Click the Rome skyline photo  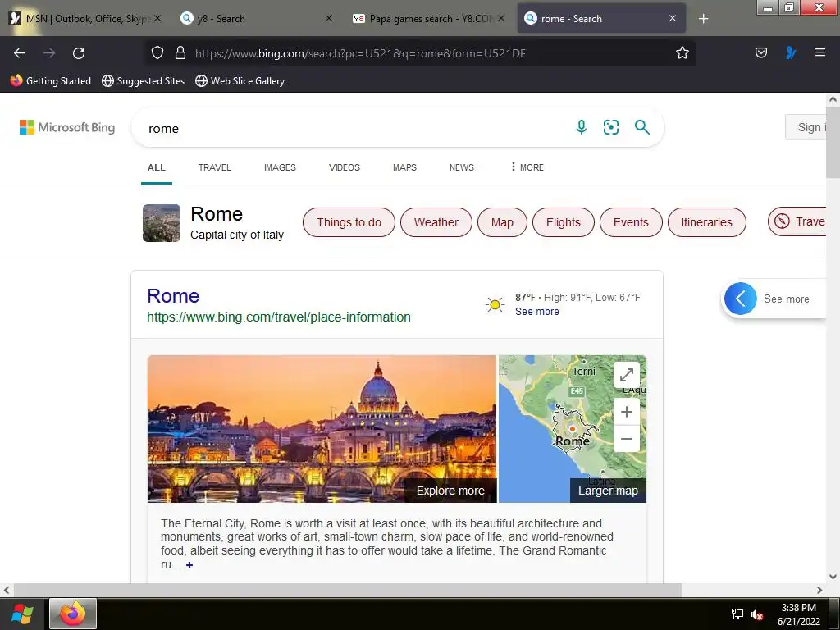[322, 428]
